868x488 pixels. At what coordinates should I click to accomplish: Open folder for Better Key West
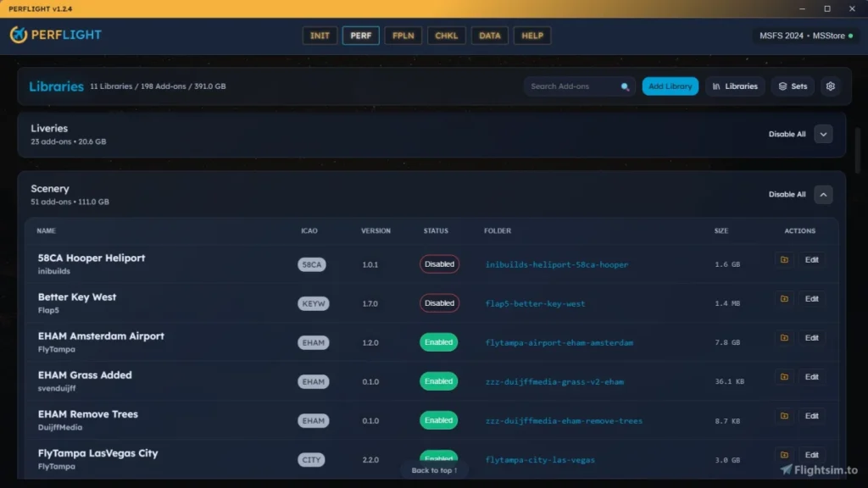[784, 299]
